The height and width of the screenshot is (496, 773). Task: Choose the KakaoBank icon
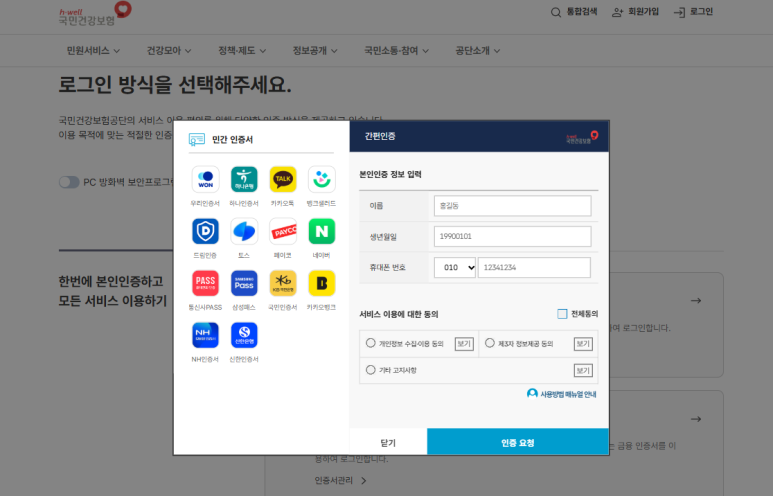(x=321, y=283)
